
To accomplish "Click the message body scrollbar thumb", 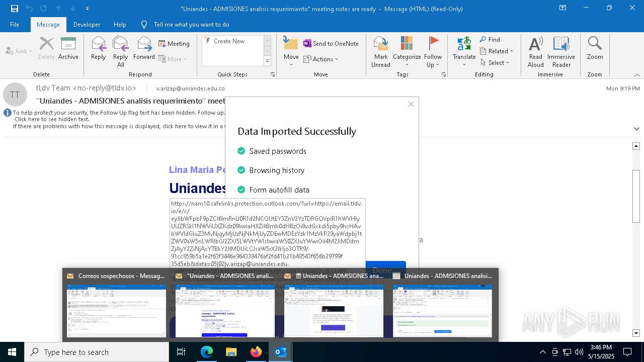I will [x=636, y=196].
